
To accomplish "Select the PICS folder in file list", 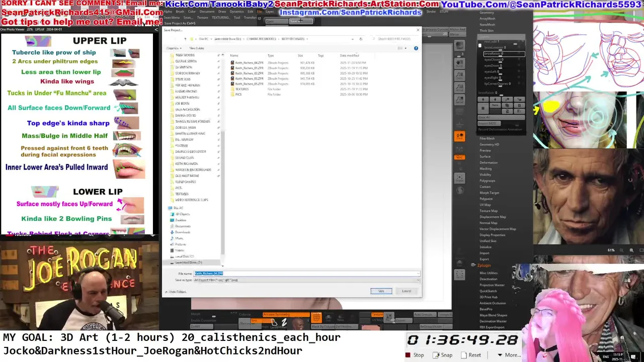I will click(238, 95).
